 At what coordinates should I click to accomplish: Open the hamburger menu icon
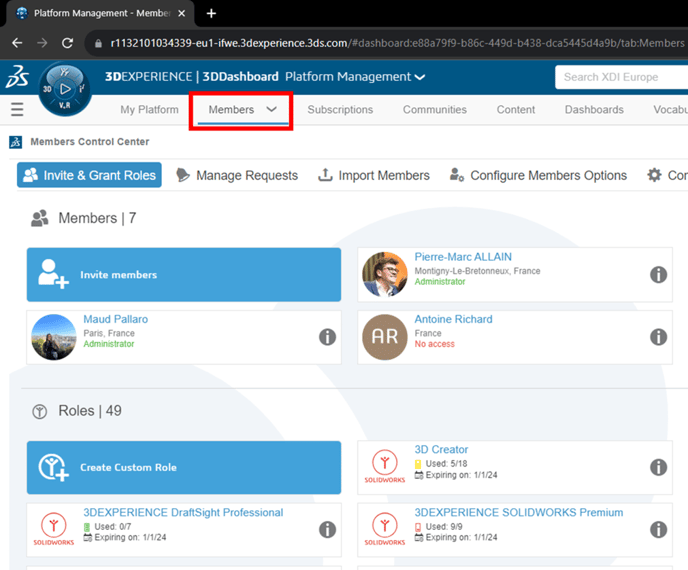click(x=17, y=109)
